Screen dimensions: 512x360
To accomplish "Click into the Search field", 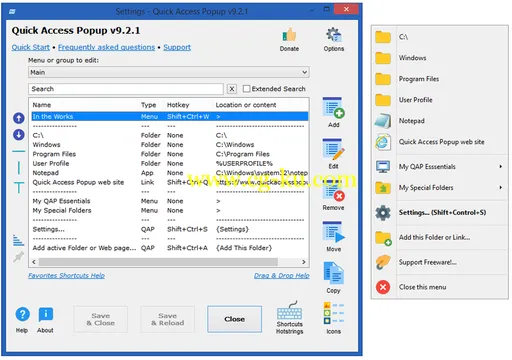I will point(126,89).
